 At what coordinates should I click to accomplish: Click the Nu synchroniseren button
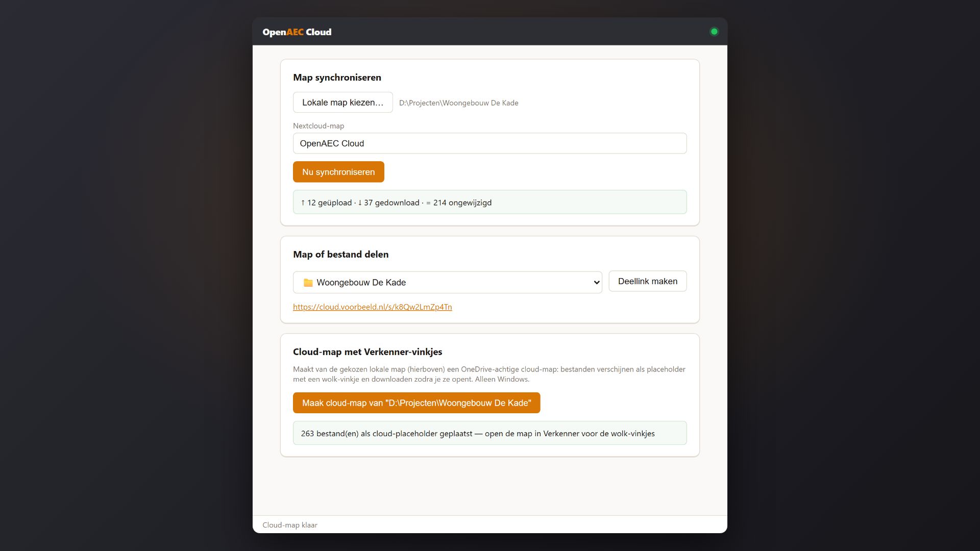[338, 172]
